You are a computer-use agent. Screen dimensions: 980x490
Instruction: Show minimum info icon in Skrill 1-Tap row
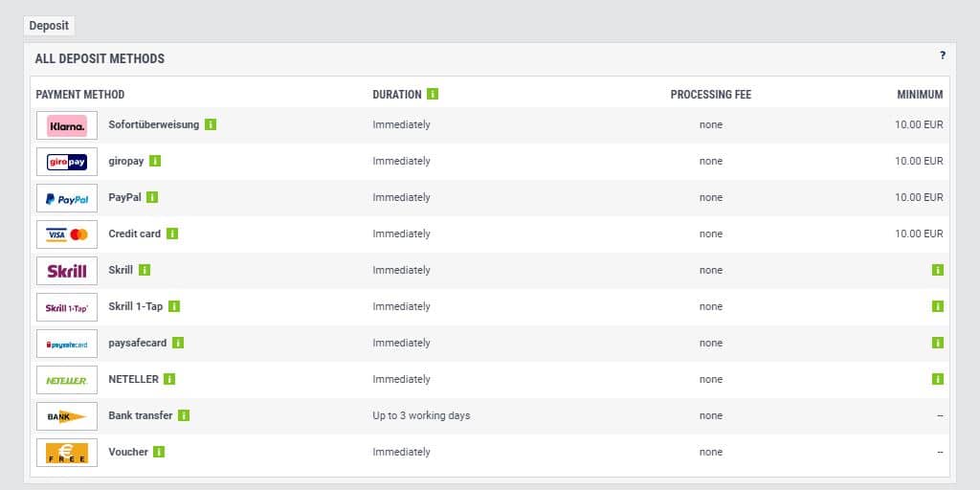[x=938, y=306]
